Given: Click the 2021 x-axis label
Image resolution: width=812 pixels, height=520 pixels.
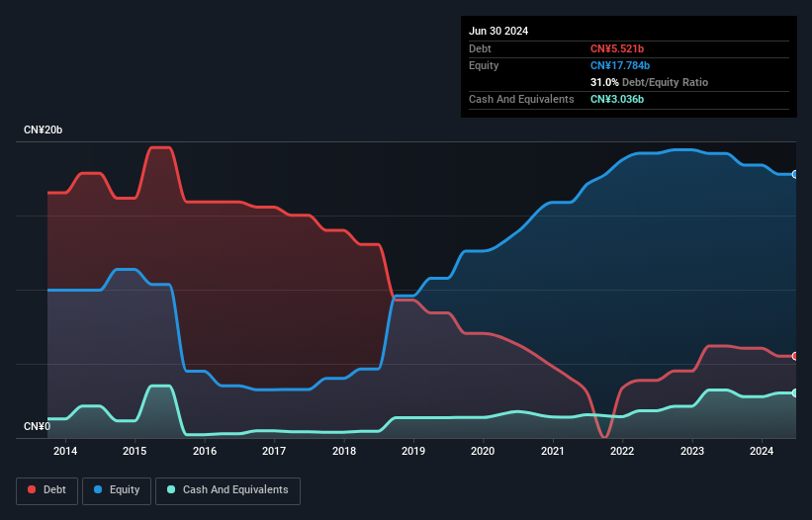Looking at the screenshot, I should 553,451.
